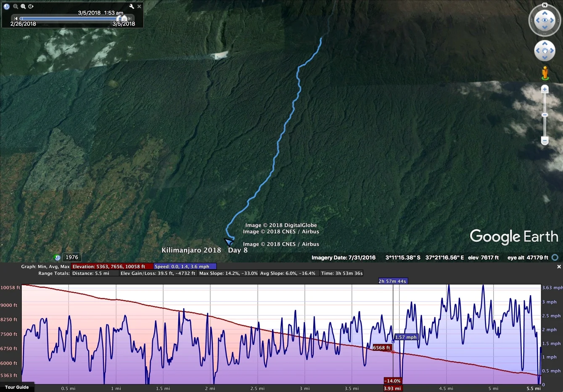
Task: Open time slider options wrench
Action: click(131, 6)
